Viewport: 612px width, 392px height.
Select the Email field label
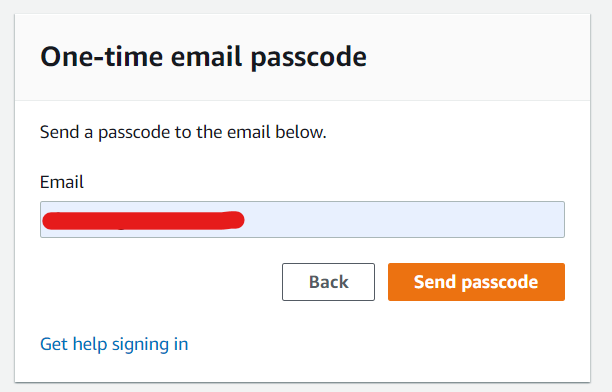[x=62, y=182]
